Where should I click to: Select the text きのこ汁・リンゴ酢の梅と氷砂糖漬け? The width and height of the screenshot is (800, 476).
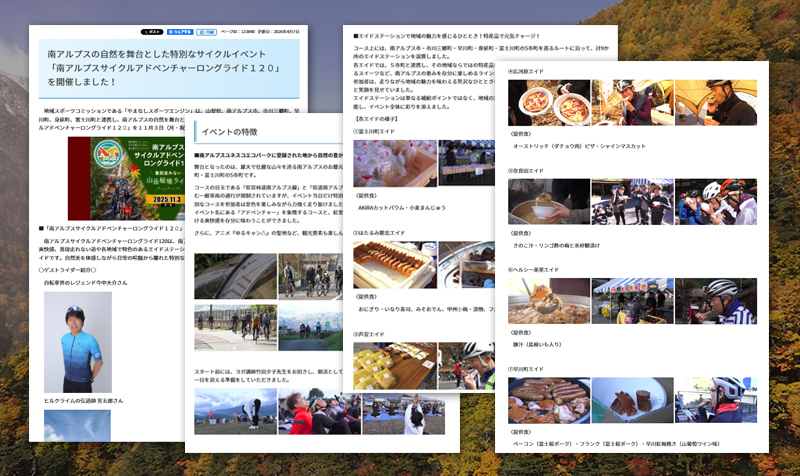(556, 245)
